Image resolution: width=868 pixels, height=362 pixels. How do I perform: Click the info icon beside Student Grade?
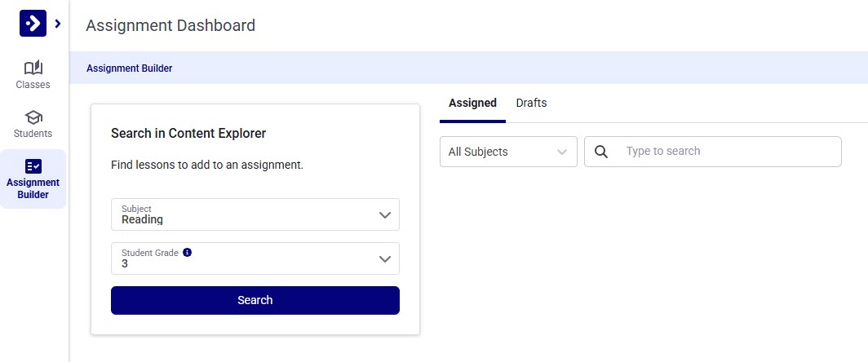[187, 253]
